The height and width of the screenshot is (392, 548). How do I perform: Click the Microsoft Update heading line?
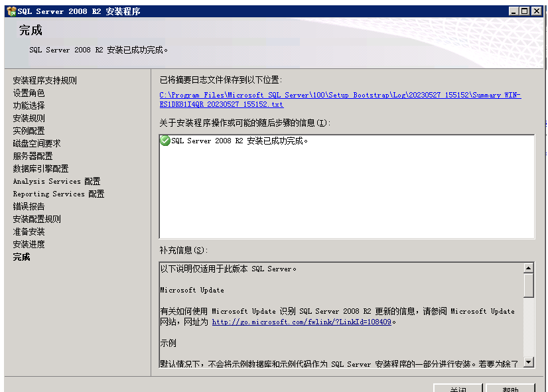coord(192,290)
